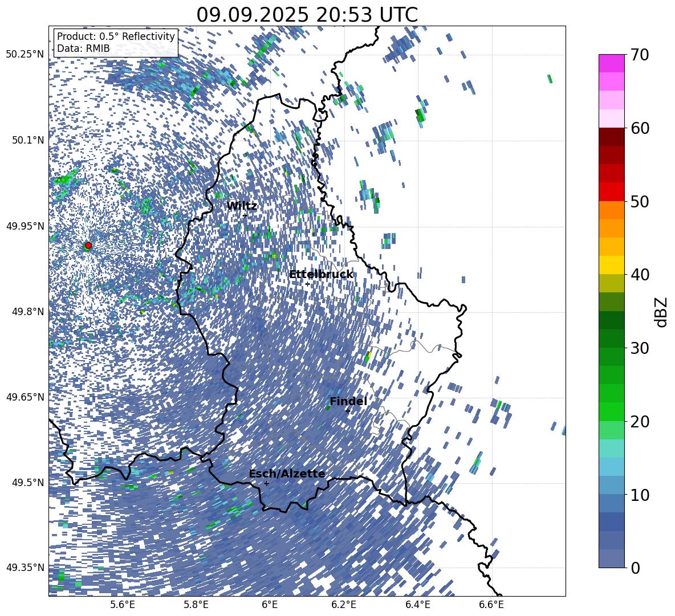
Task: Click the Findel location cross marker
Action: [x=348, y=411]
